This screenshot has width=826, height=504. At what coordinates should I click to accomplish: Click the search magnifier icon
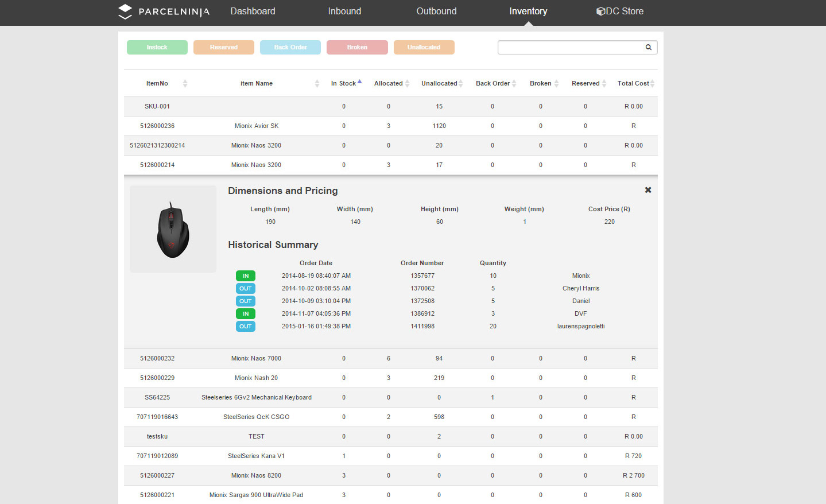(649, 47)
